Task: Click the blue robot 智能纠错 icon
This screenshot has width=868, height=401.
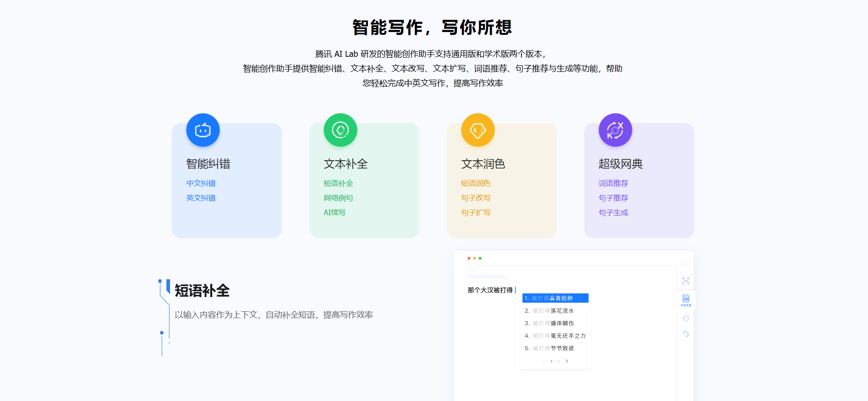Action: click(203, 130)
